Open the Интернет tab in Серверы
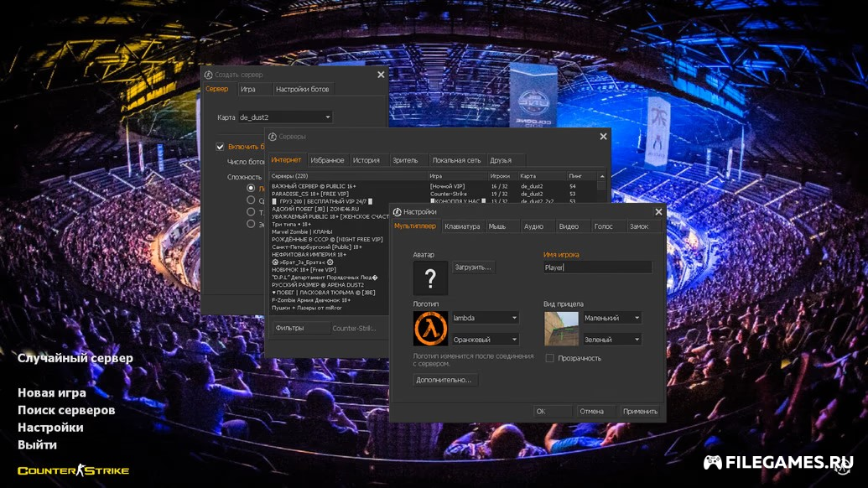This screenshot has height=488, width=868. coord(286,160)
